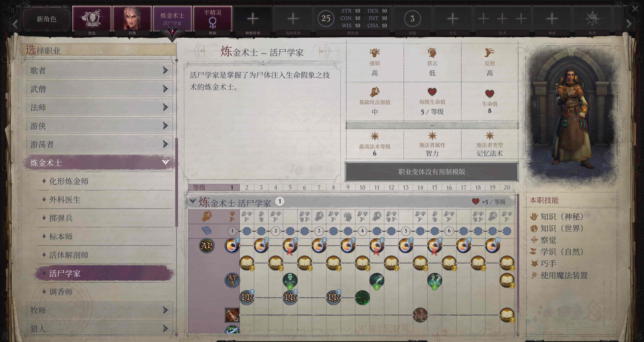Click the 职业变体没有预制模版 button
Viewport: 644px width, 342px height.
432,172
